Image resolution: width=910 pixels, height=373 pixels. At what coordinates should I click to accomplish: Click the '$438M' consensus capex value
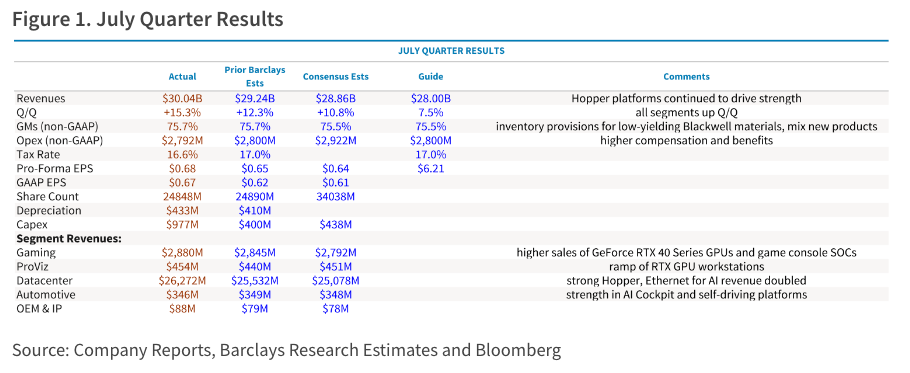coord(335,224)
